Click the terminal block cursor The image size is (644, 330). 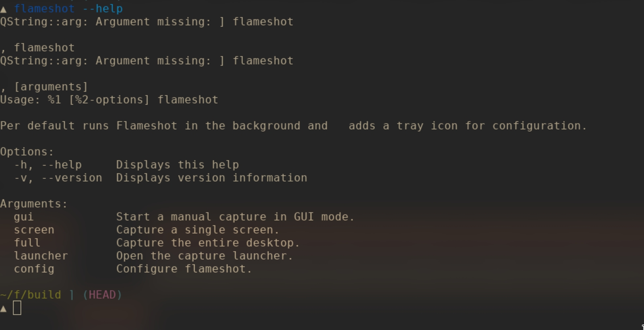pyautogui.click(x=17, y=308)
